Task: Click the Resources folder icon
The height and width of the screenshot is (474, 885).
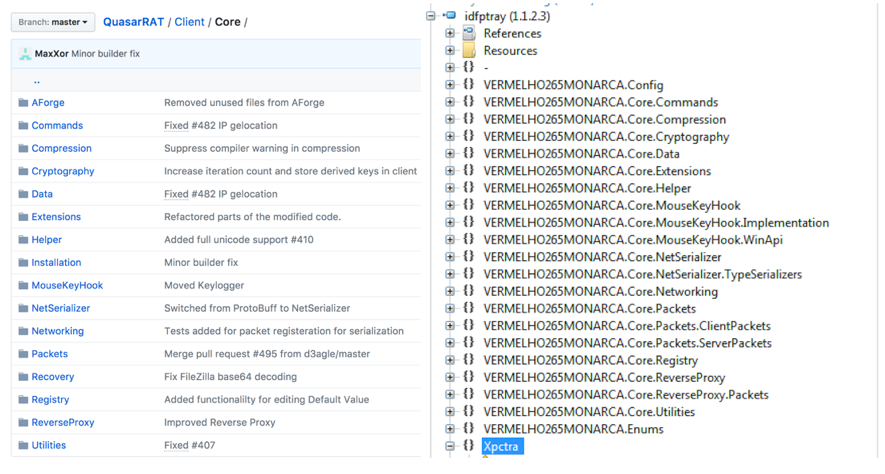Action: click(469, 51)
